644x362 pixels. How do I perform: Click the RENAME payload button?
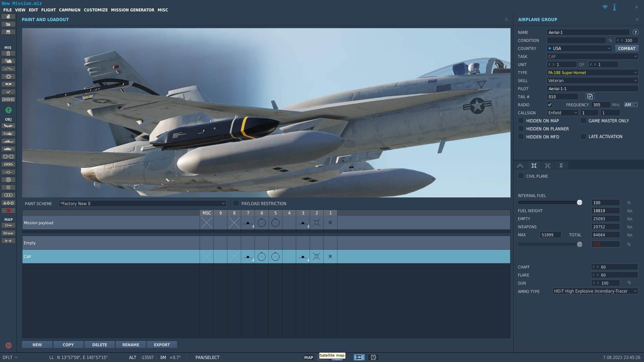(x=131, y=345)
